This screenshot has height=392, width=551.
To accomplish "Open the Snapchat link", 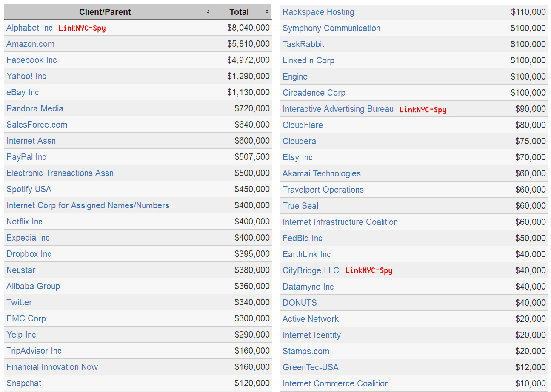I will [x=24, y=383].
